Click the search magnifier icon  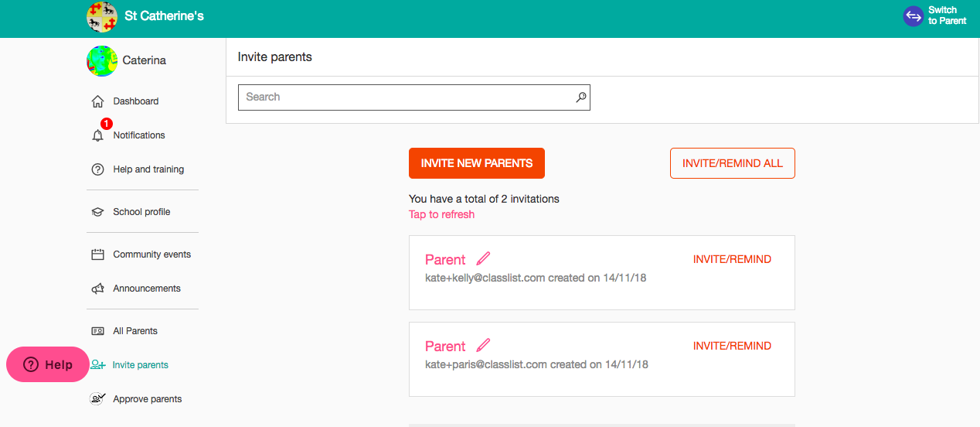coord(581,97)
